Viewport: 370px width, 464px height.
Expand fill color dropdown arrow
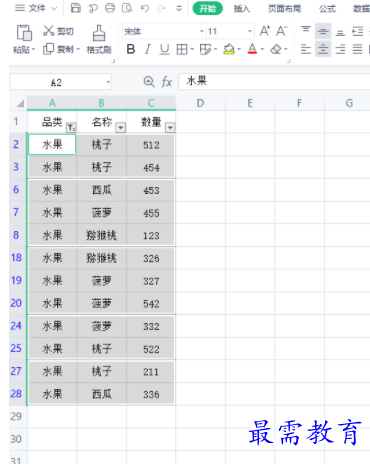coord(239,49)
